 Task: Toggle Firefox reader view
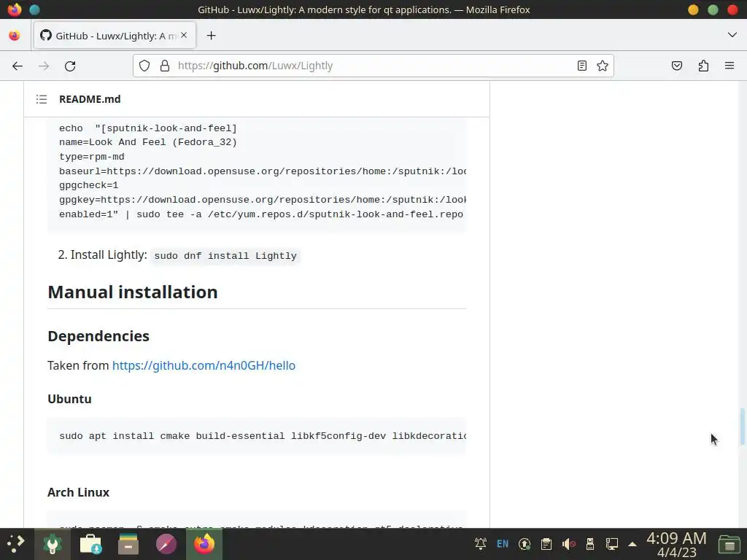[x=581, y=66]
